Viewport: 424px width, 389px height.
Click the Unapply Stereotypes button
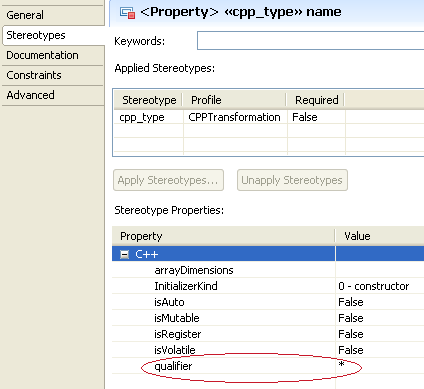(292, 180)
